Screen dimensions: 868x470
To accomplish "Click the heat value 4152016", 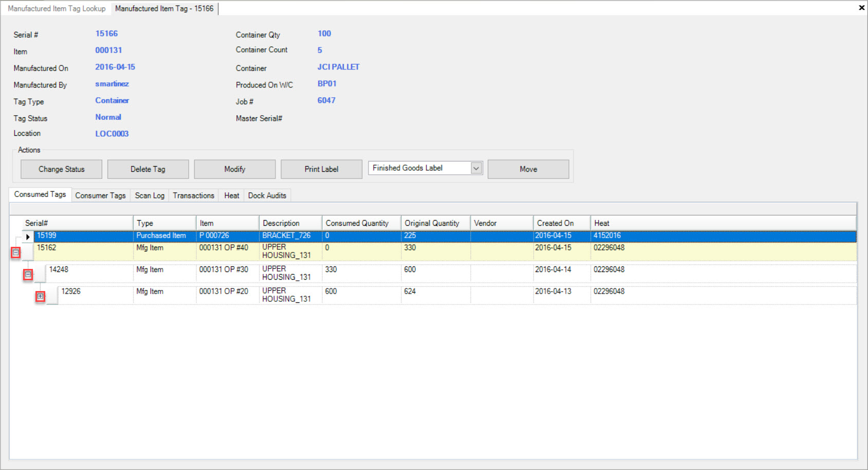I will pyautogui.click(x=607, y=236).
